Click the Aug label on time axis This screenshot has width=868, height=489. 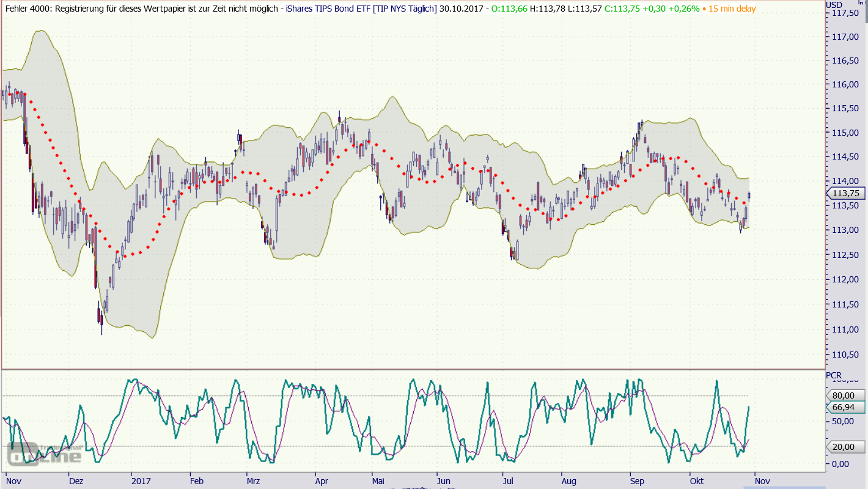pyautogui.click(x=568, y=481)
